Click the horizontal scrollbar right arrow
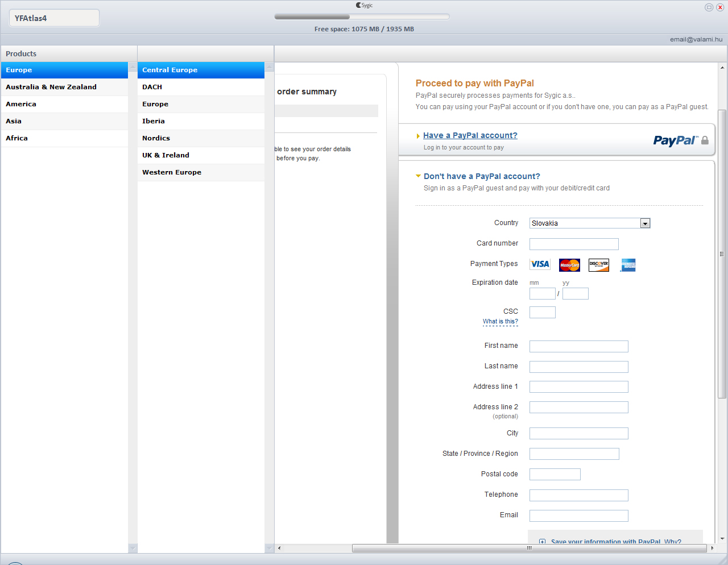 point(713,549)
